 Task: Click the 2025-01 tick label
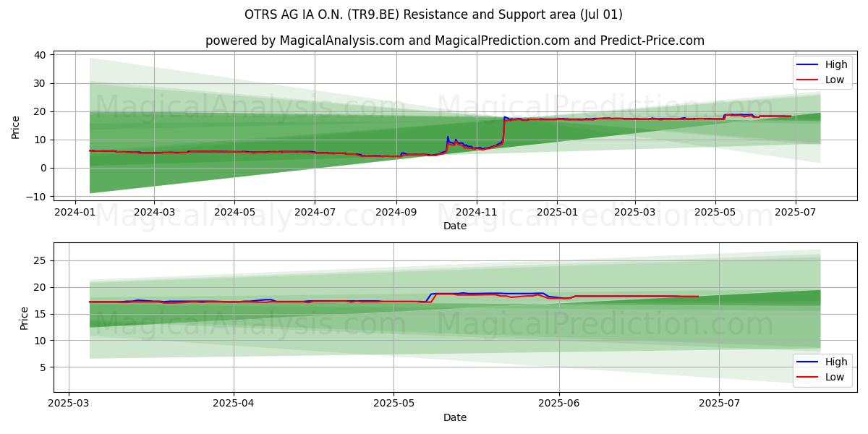[556, 213]
